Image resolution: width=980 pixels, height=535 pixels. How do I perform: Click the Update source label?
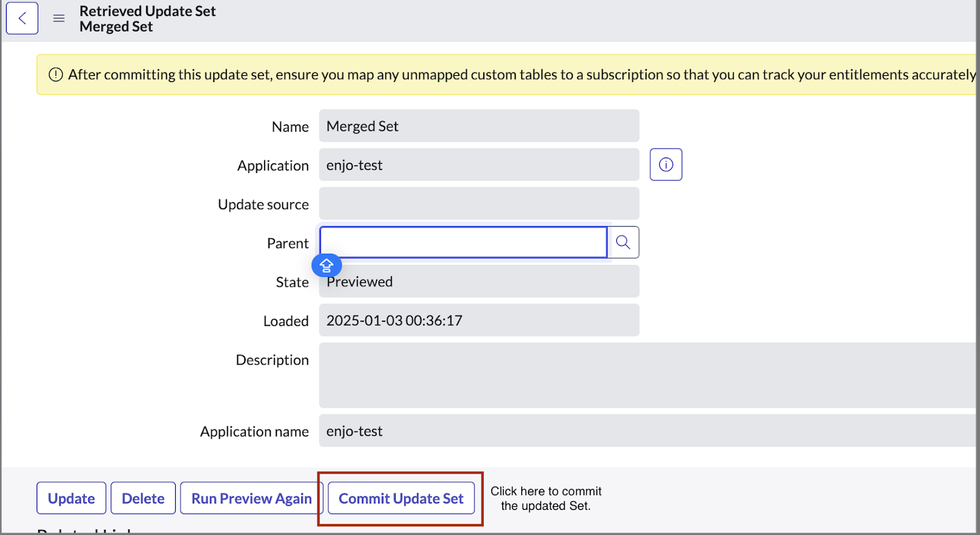[x=263, y=204]
